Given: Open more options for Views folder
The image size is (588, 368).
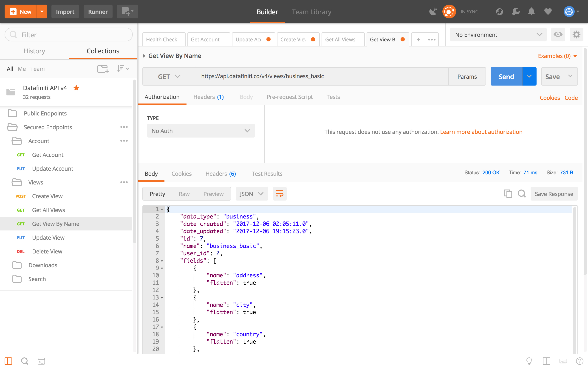Looking at the screenshot, I should [x=124, y=182].
